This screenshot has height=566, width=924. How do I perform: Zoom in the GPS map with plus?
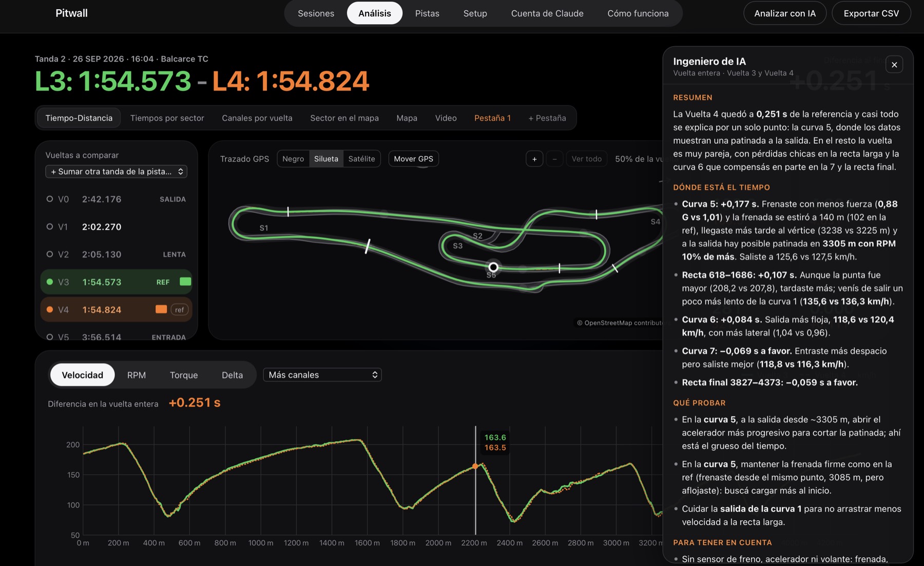pos(534,159)
